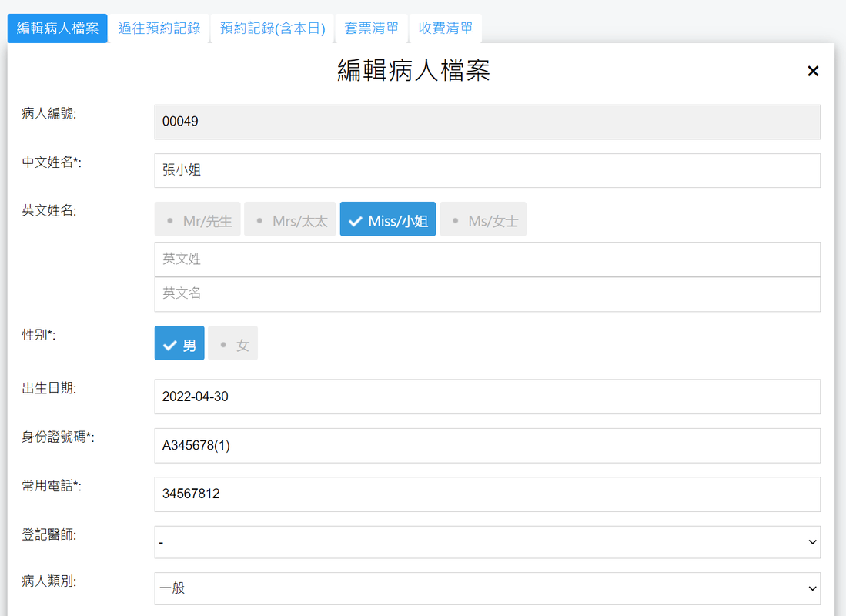Select the Mr/先生 title option
846x616 pixels.
(x=198, y=219)
